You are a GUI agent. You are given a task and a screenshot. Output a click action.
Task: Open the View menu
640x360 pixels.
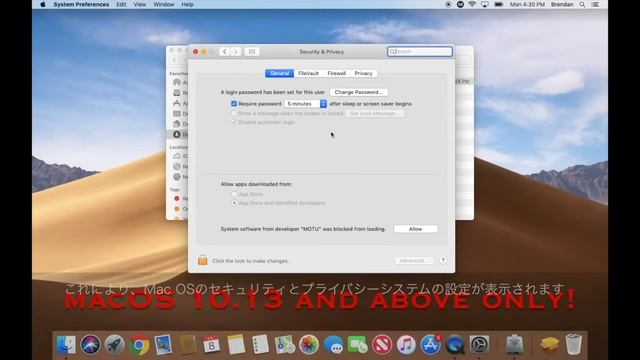click(140, 4)
